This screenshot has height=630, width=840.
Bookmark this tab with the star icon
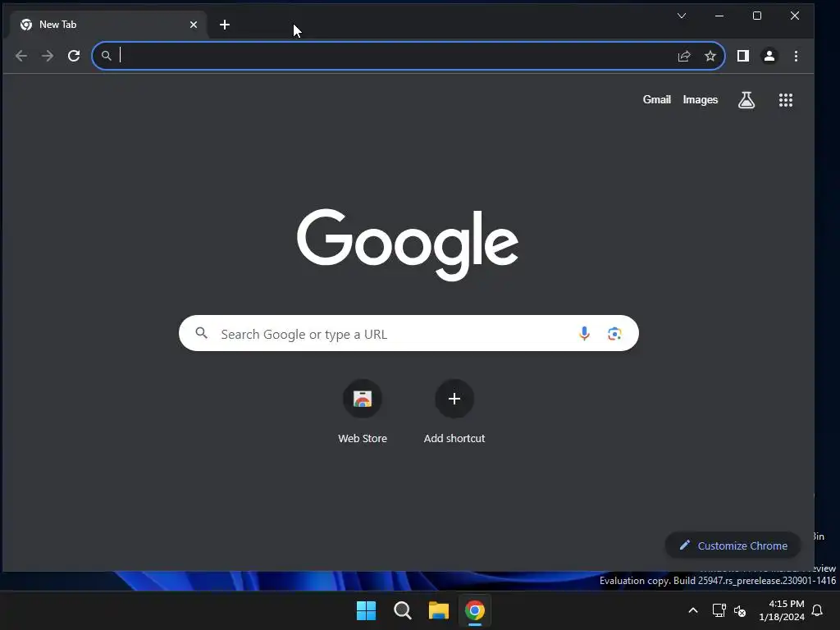pos(710,56)
